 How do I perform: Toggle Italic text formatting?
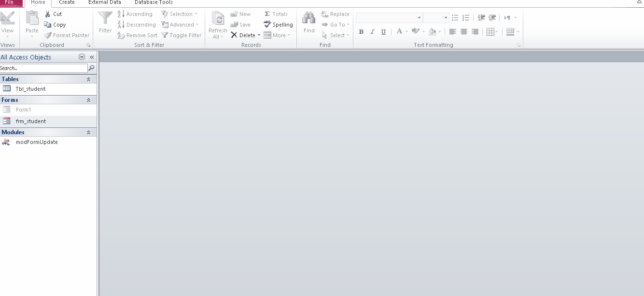coord(372,32)
